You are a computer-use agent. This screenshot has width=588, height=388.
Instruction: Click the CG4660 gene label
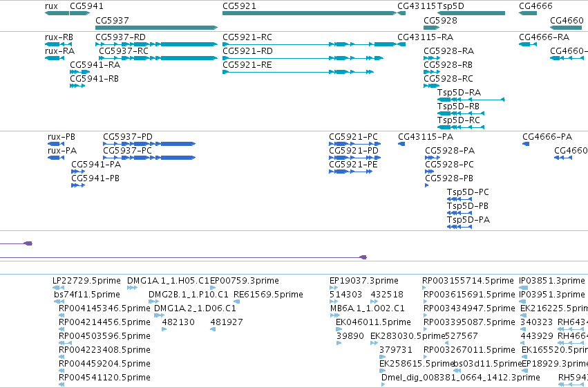click(x=567, y=20)
